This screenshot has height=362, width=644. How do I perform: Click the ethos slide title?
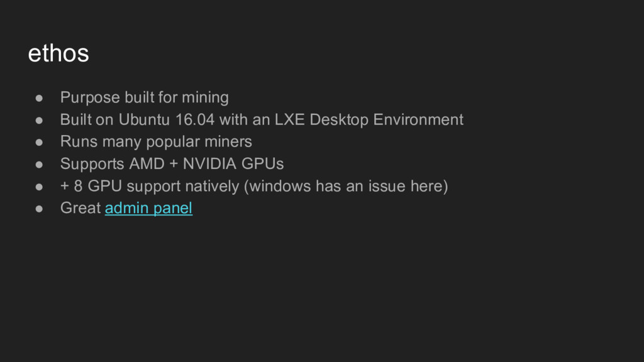[x=58, y=53]
